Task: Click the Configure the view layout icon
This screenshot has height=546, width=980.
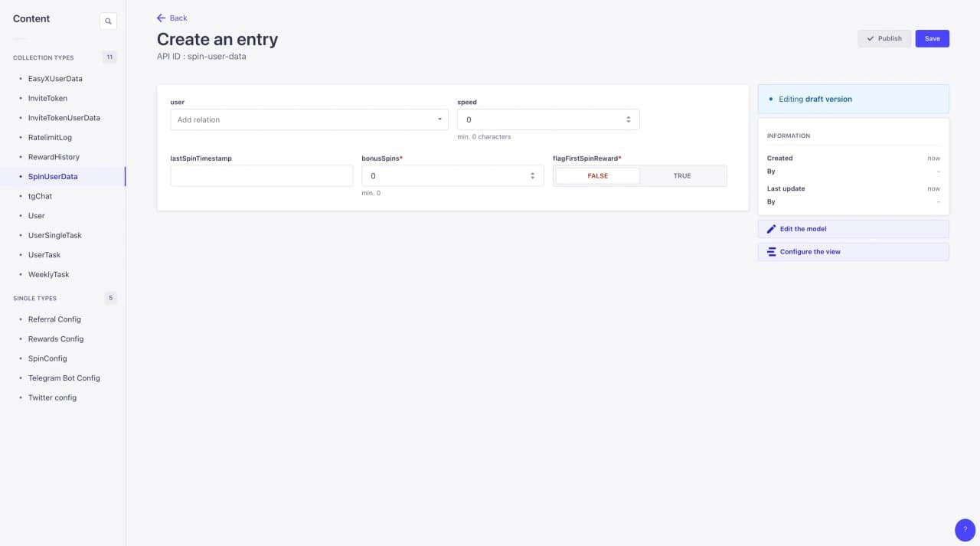Action: pos(772,252)
